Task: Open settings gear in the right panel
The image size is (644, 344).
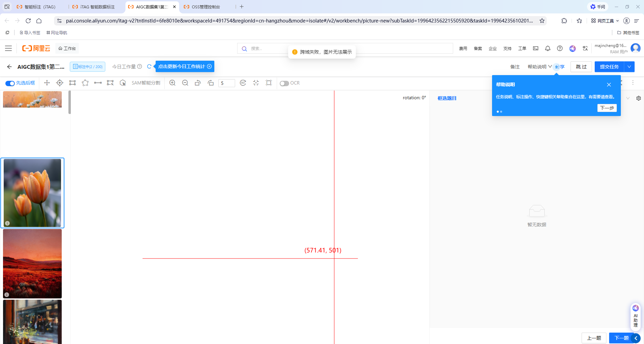Action: tap(639, 98)
